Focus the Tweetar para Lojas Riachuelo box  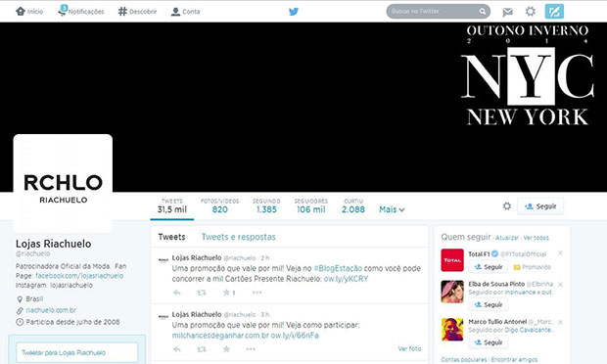coord(76,352)
